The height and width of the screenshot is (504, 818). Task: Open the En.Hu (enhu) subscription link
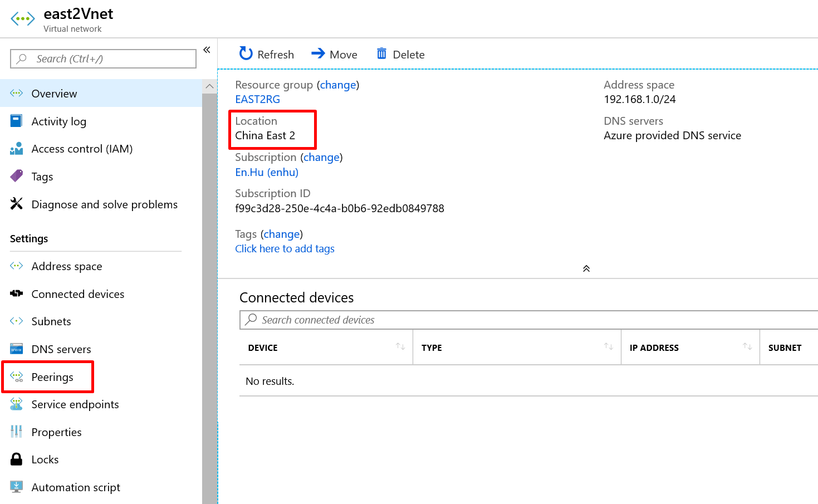[266, 172]
